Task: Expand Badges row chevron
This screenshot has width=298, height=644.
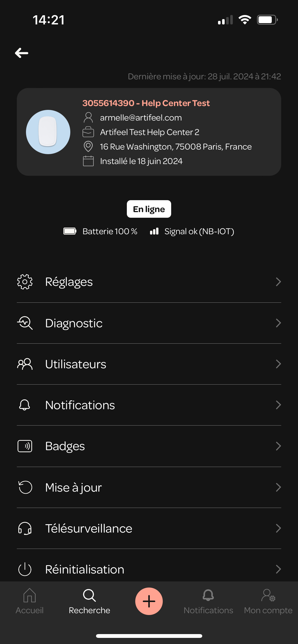Action: click(278, 446)
